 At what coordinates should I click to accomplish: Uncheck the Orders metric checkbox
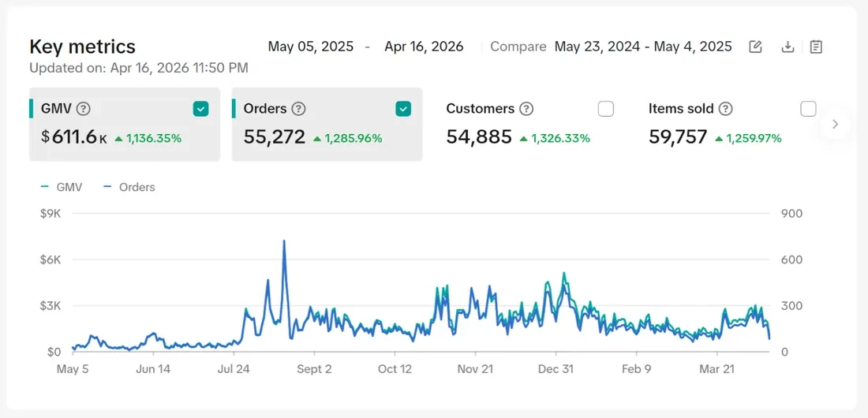tap(403, 109)
